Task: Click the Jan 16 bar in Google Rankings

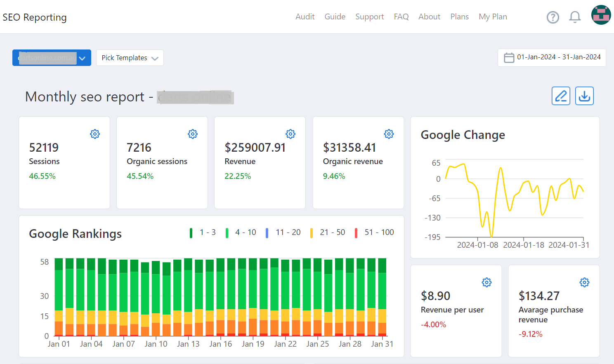Action: 221,297
